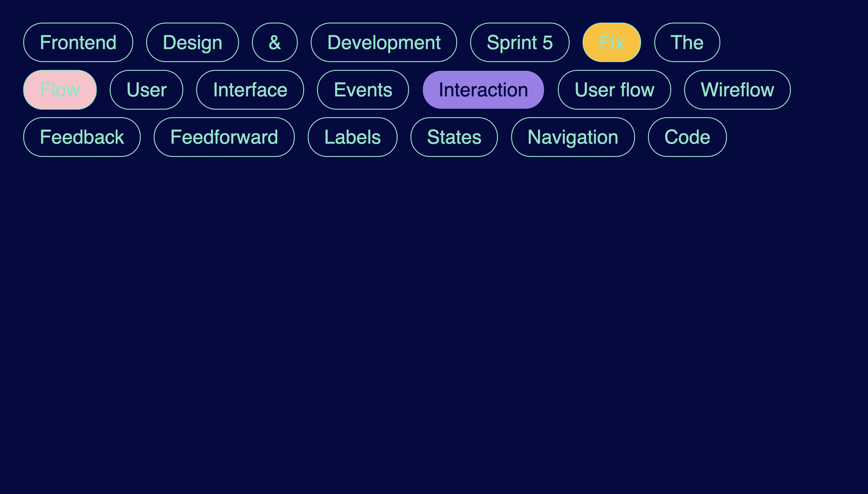Select the Development tag
The height and width of the screenshot is (494, 868).
coord(384,42)
